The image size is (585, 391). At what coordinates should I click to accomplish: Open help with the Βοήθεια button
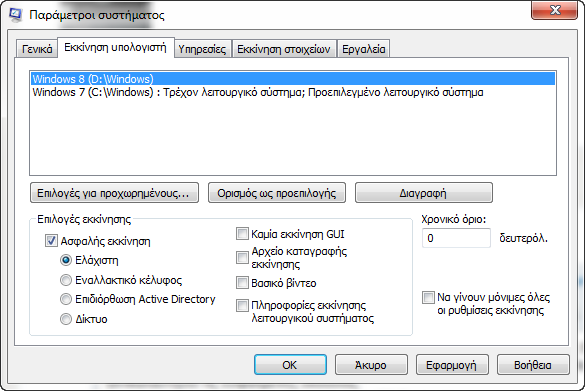533,365
